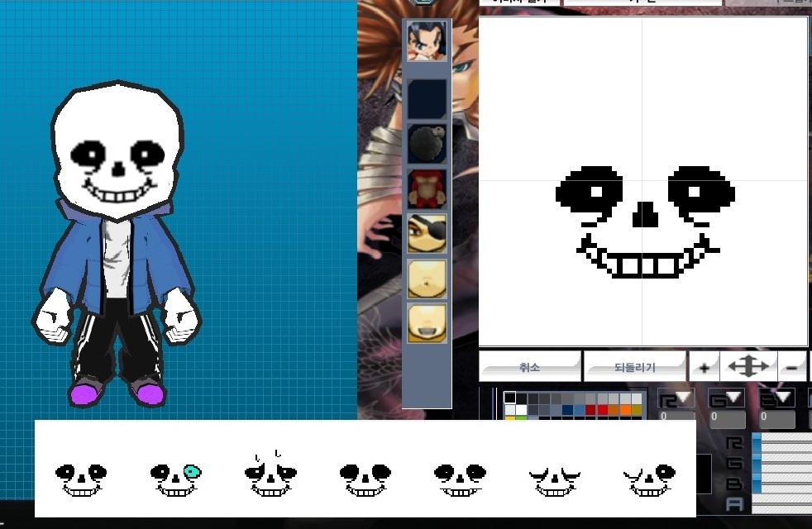The image size is (812, 529).
Task: Pick the bright orange color swatch
Action: 625,410
